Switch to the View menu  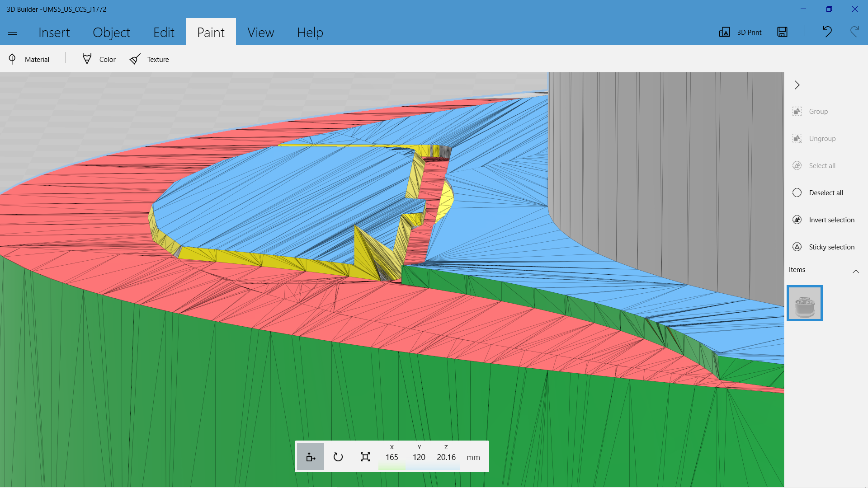[x=260, y=32]
